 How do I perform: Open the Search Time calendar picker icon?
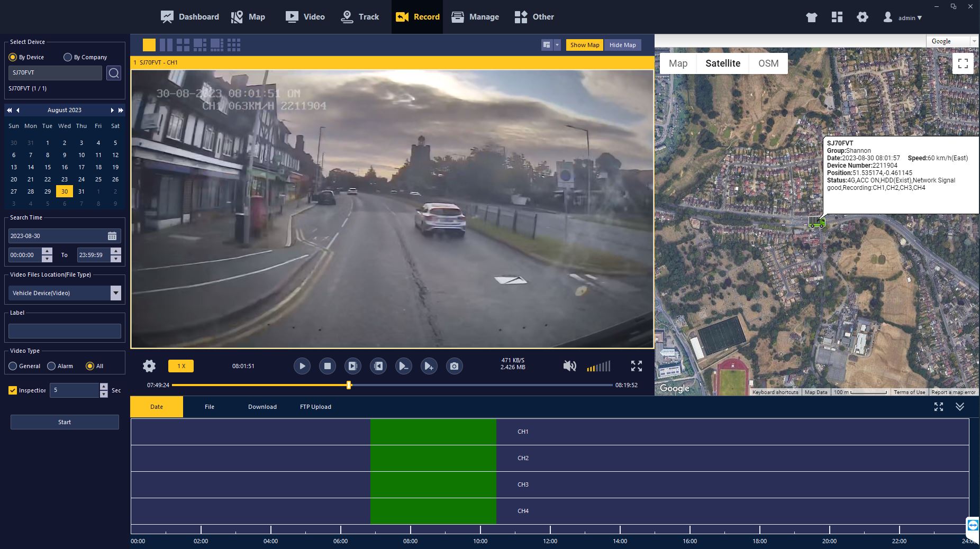(112, 236)
